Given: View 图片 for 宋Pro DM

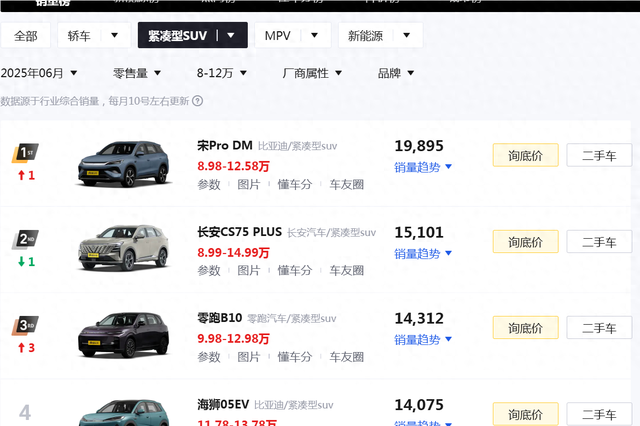Looking at the screenshot, I should [249, 184].
